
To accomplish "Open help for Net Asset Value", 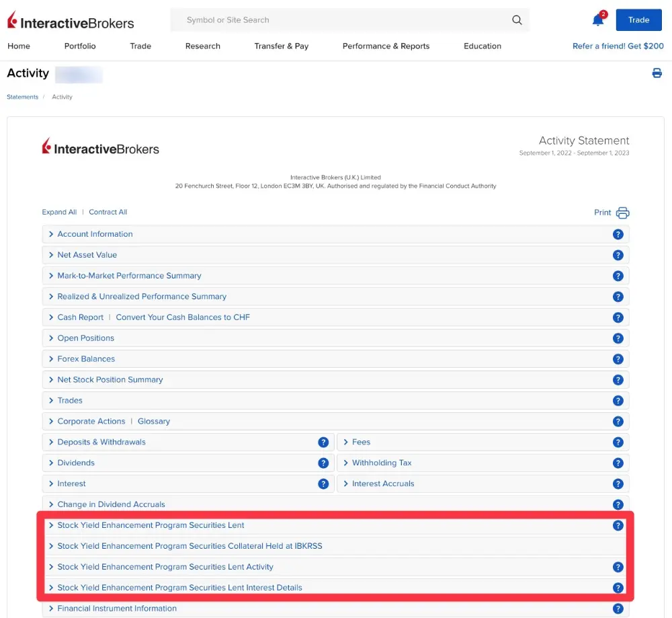I will 618,255.
